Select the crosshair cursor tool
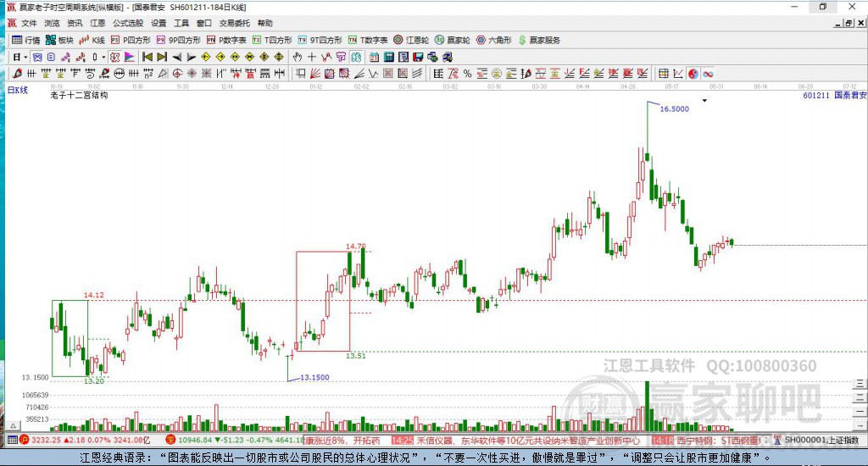868x466 pixels. [312, 57]
